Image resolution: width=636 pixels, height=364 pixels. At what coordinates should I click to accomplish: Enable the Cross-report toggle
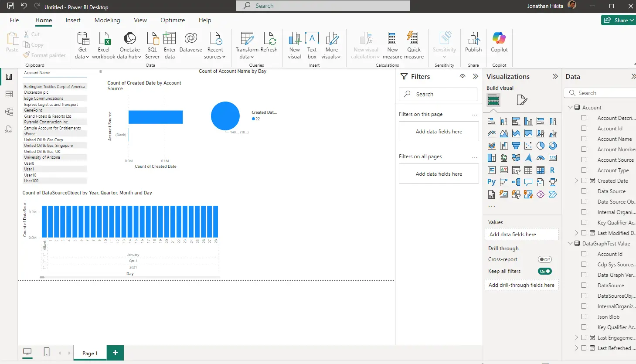point(544,259)
